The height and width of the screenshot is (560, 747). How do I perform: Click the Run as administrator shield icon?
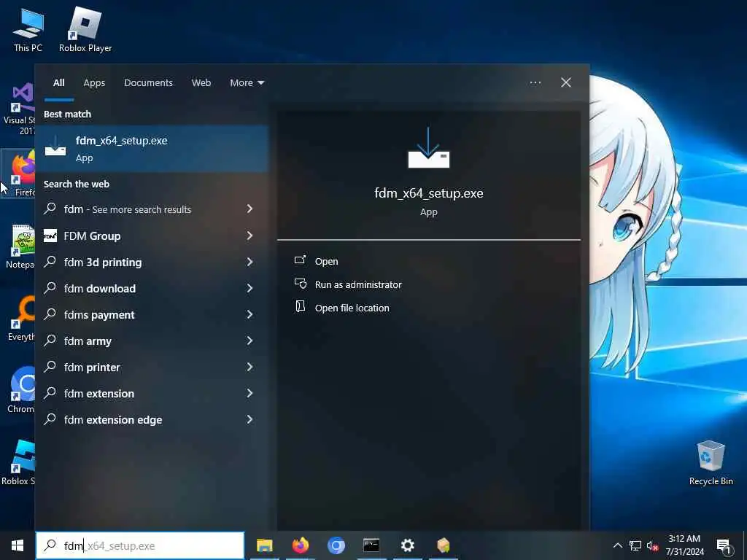(x=300, y=284)
